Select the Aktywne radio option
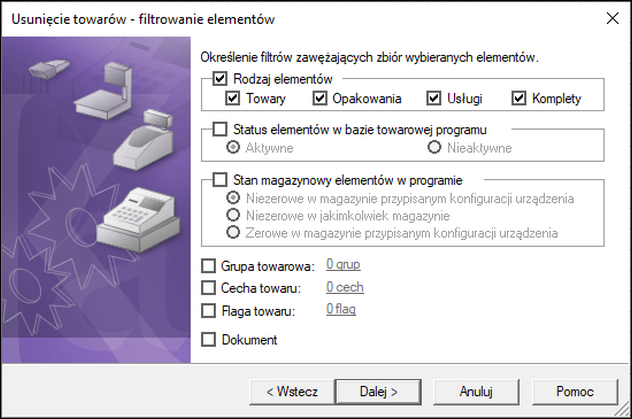Image resolution: width=632 pixels, height=419 pixels. tap(234, 147)
